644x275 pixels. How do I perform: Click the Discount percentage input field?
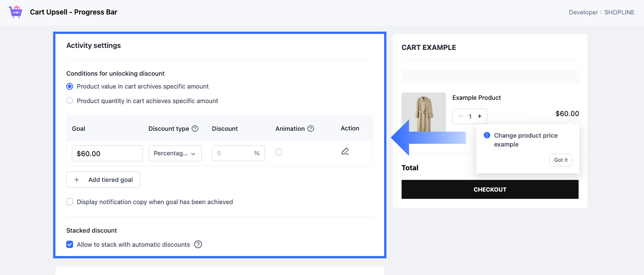coord(232,153)
